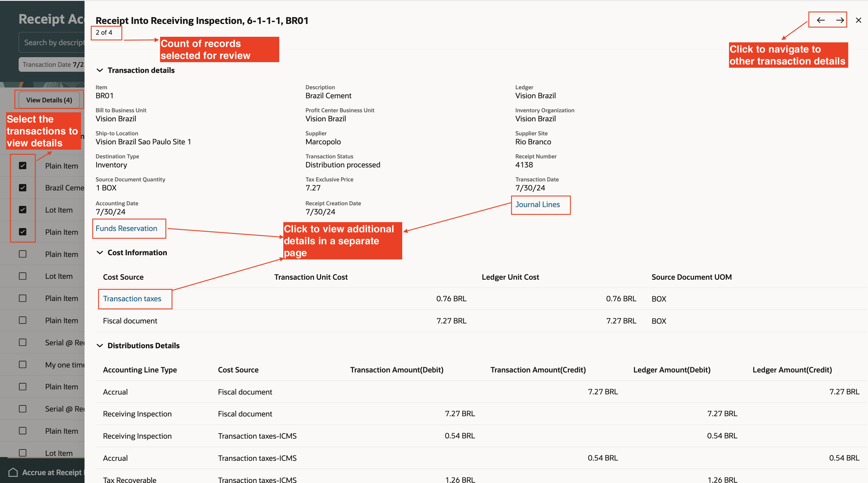Click the Ledger Unit Cost column header
This screenshot has height=483, width=868.
(x=510, y=277)
